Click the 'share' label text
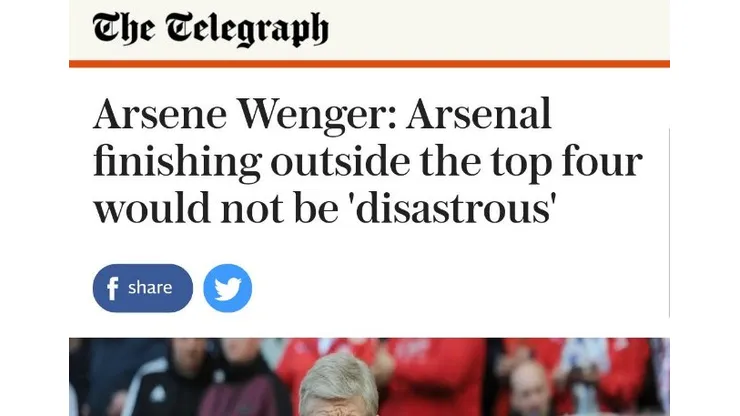 (150, 288)
